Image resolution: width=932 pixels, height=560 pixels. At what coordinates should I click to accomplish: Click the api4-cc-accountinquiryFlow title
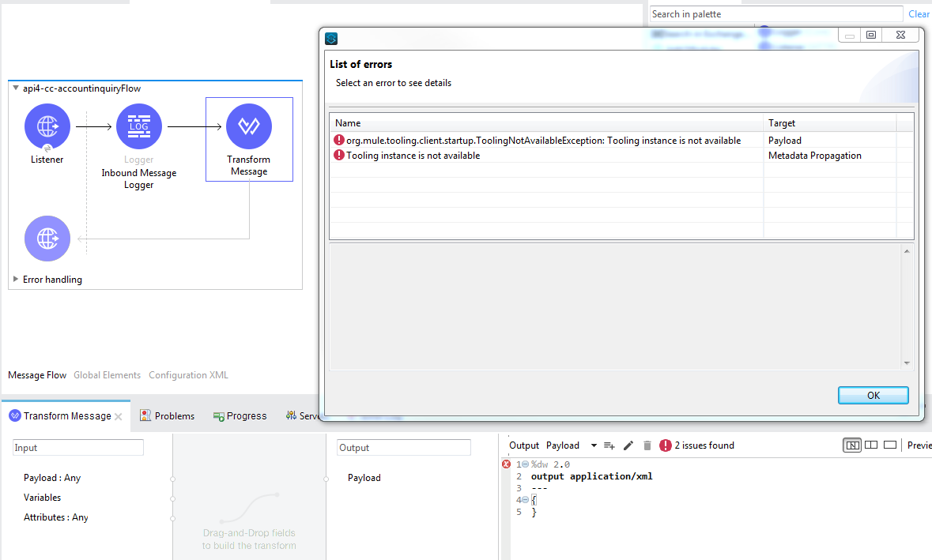[81, 88]
